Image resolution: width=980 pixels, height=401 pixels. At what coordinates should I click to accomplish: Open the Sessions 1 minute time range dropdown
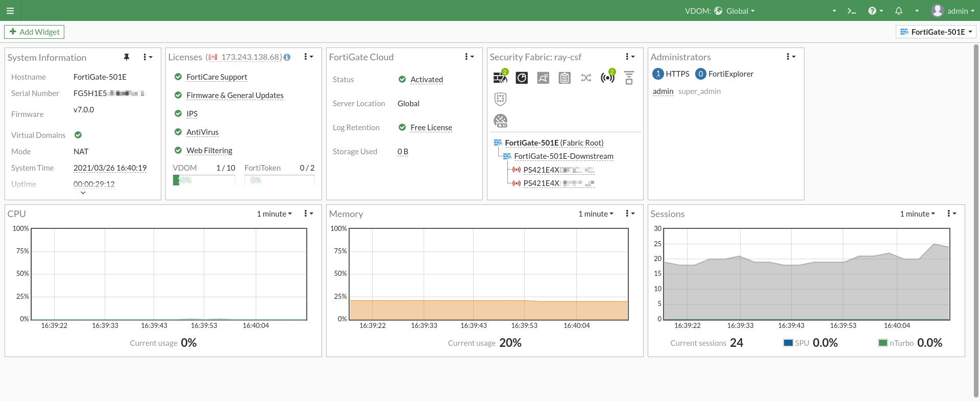click(917, 214)
